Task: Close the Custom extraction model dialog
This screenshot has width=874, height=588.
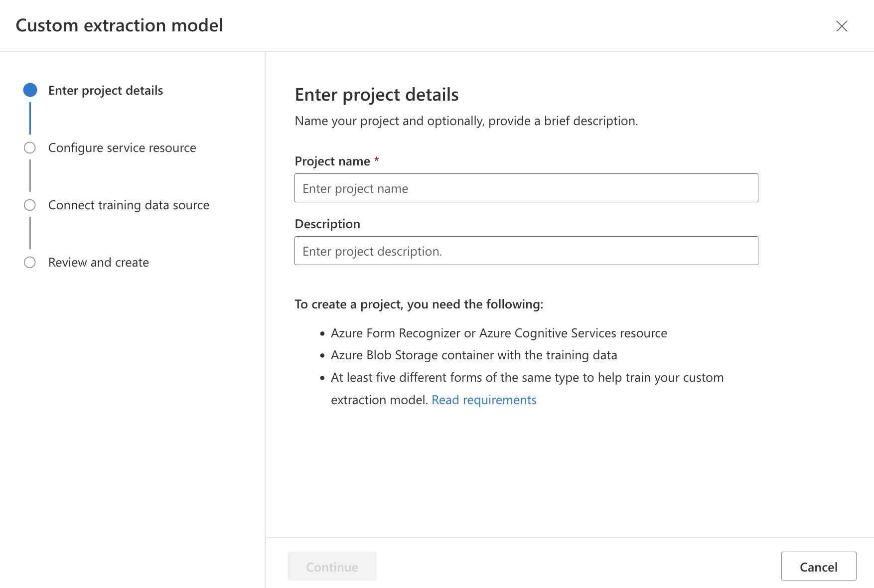Action: pyautogui.click(x=842, y=26)
